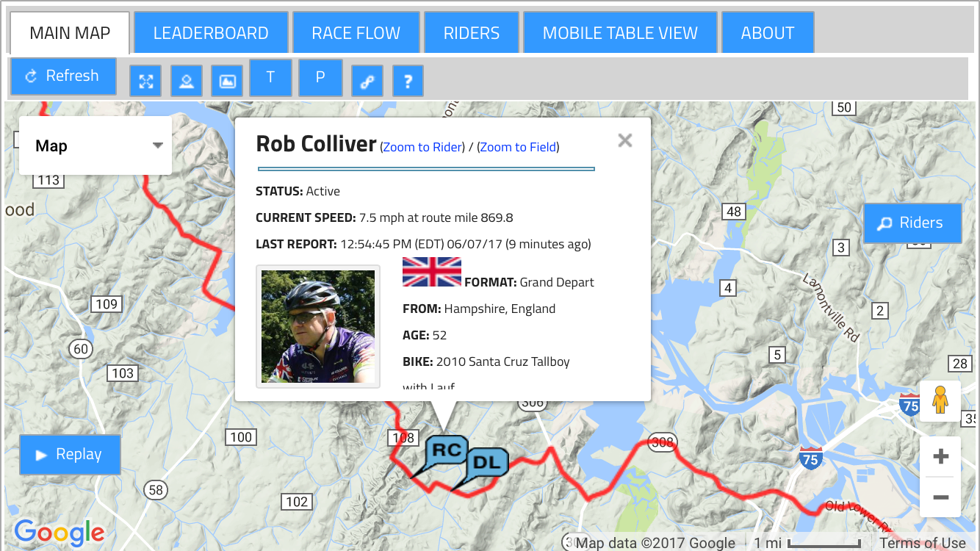
Task: Start the Replay playback
Action: tap(70, 454)
